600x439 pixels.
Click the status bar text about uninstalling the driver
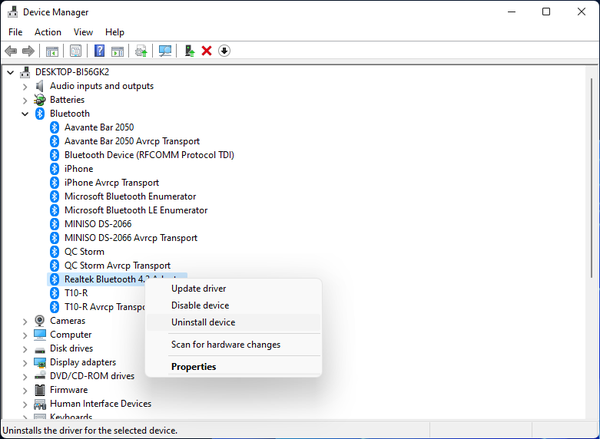(90, 431)
